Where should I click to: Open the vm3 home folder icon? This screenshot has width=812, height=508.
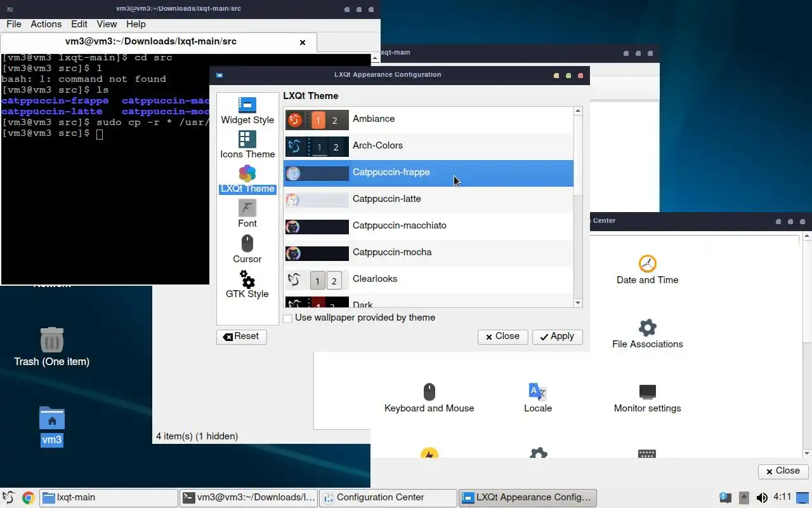click(x=51, y=426)
